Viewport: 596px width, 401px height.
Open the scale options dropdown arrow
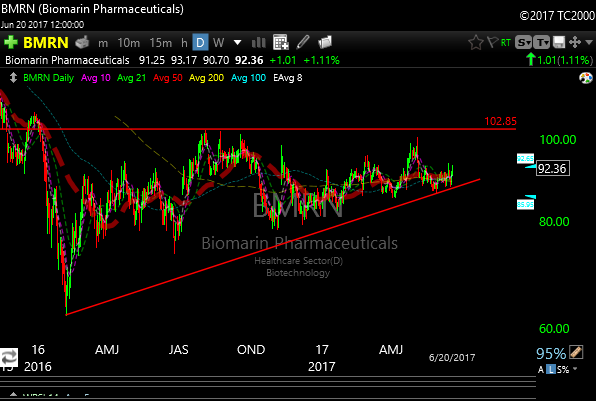click(x=575, y=369)
